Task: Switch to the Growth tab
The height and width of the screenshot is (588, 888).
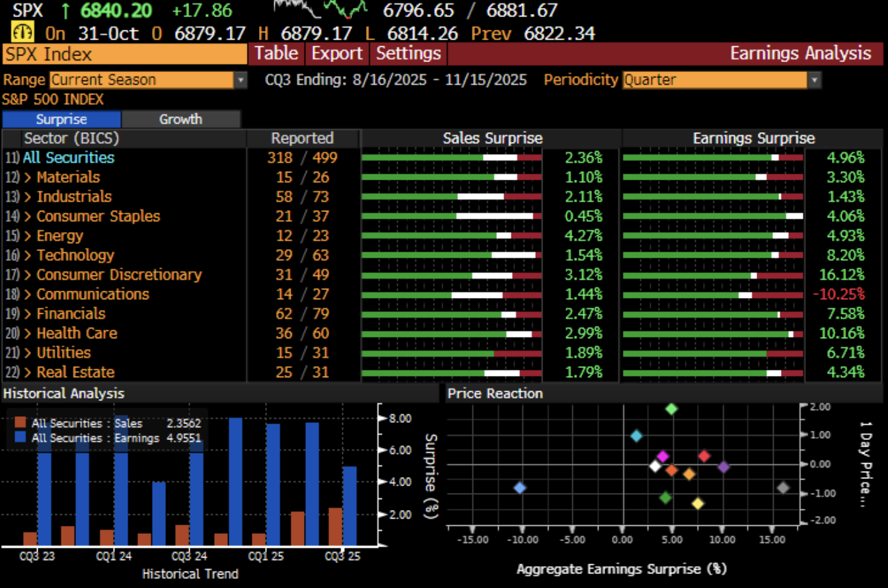Action: point(180,120)
